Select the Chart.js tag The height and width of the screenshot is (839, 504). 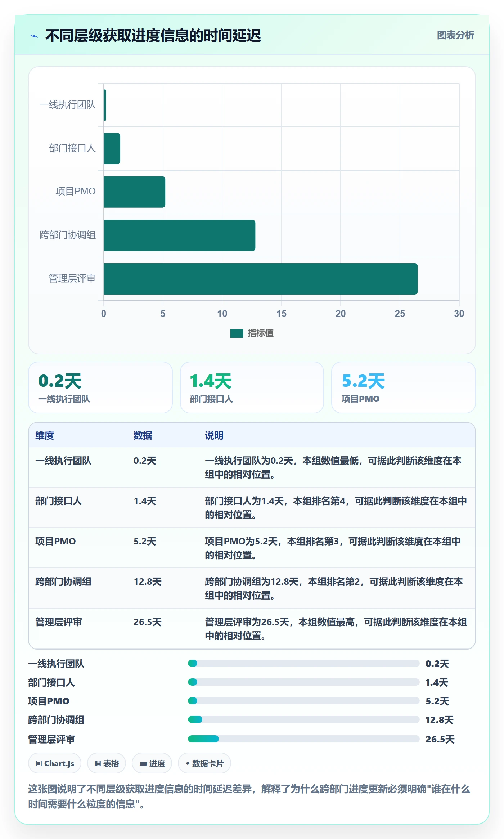[x=55, y=763]
